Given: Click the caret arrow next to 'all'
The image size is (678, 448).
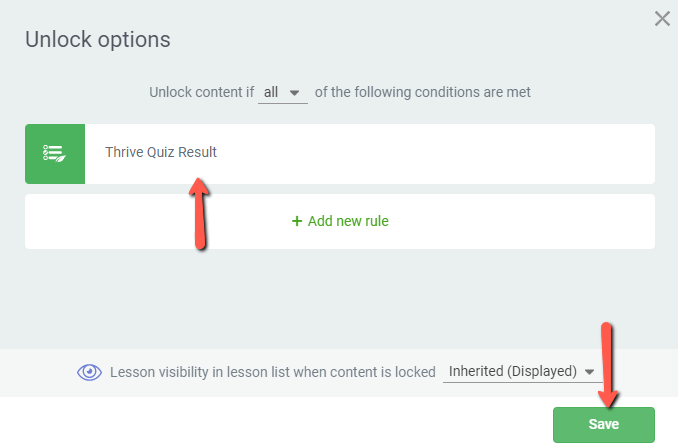Looking at the screenshot, I should [294, 93].
